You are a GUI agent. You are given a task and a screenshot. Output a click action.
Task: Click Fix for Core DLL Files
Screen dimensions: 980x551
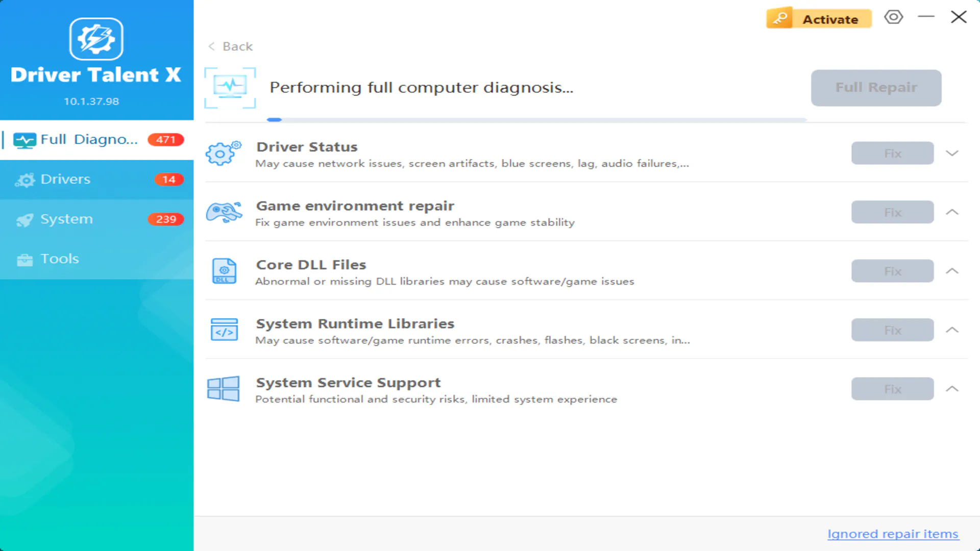point(892,271)
